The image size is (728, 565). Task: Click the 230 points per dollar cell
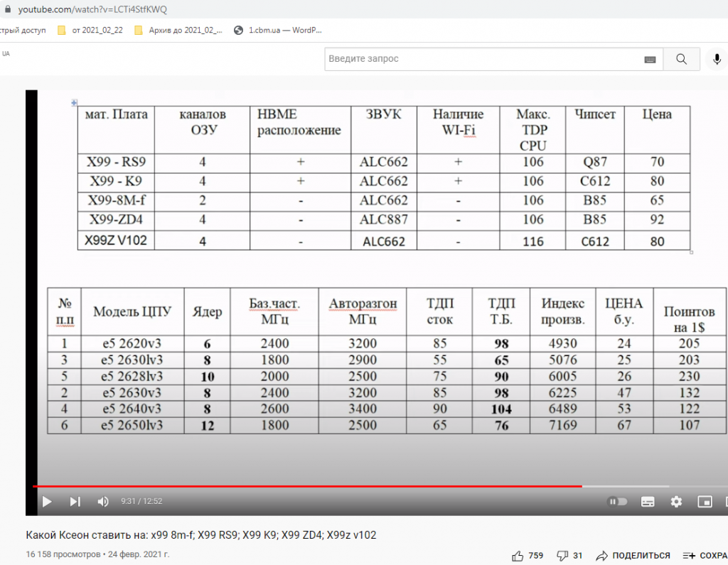690,376
